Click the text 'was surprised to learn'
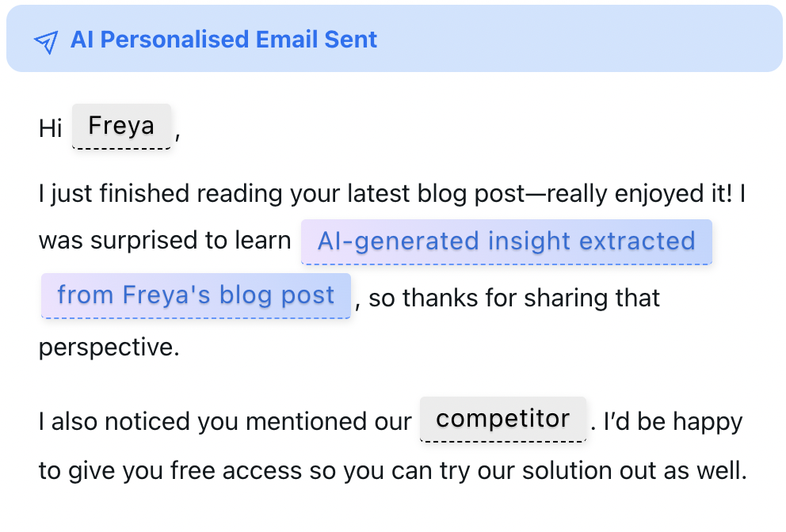Viewport: 786px width, 532px height. (x=165, y=241)
